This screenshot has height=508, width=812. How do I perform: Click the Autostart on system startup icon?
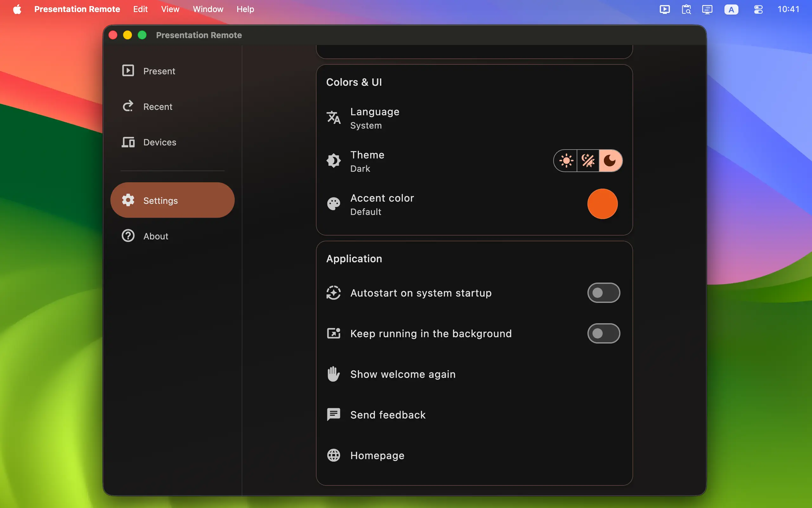pyautogui.click(x=334, y=293)
